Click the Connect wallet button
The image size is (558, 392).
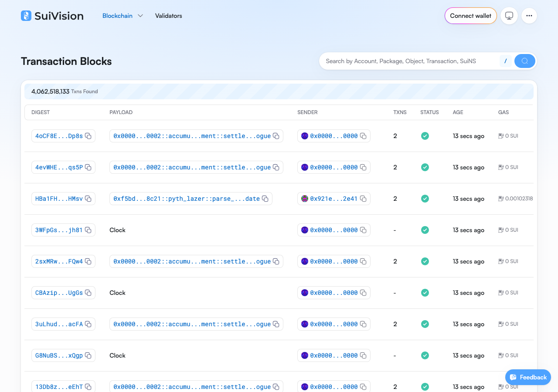pos(471,16)
